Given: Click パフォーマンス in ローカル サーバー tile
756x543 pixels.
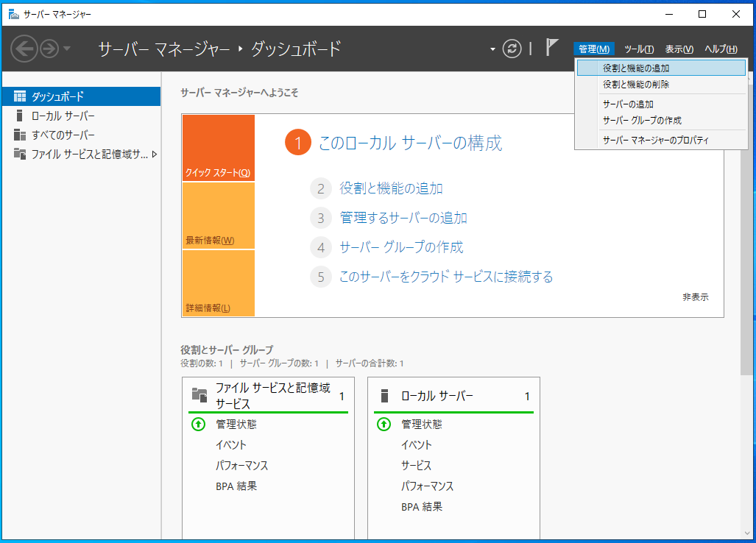Looking at the screenshot, I should point(427,486).
